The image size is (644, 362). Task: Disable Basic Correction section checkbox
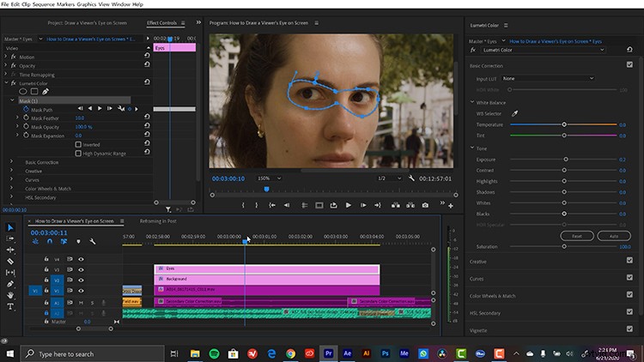[x=629, y=64]
